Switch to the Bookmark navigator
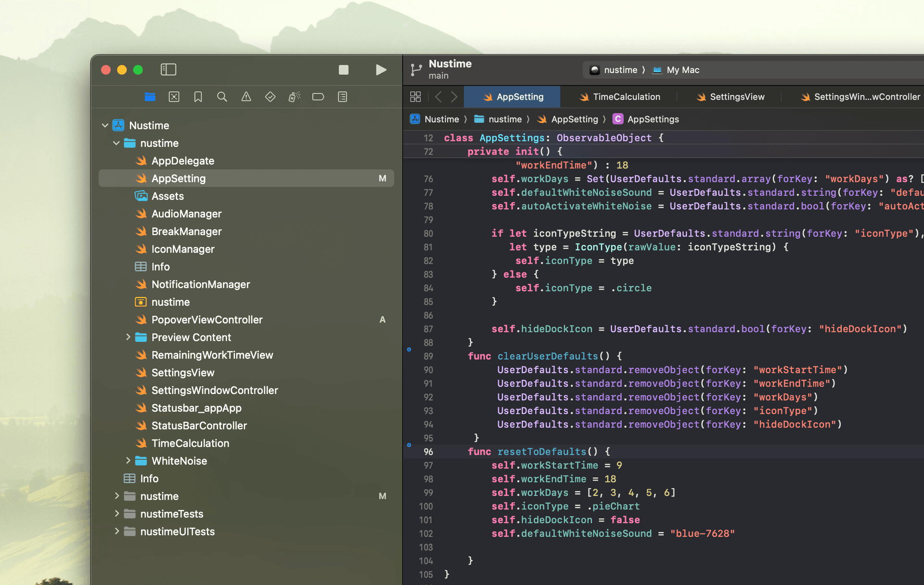Viewport: 924px width, 585px height. (x=198, y=97)
